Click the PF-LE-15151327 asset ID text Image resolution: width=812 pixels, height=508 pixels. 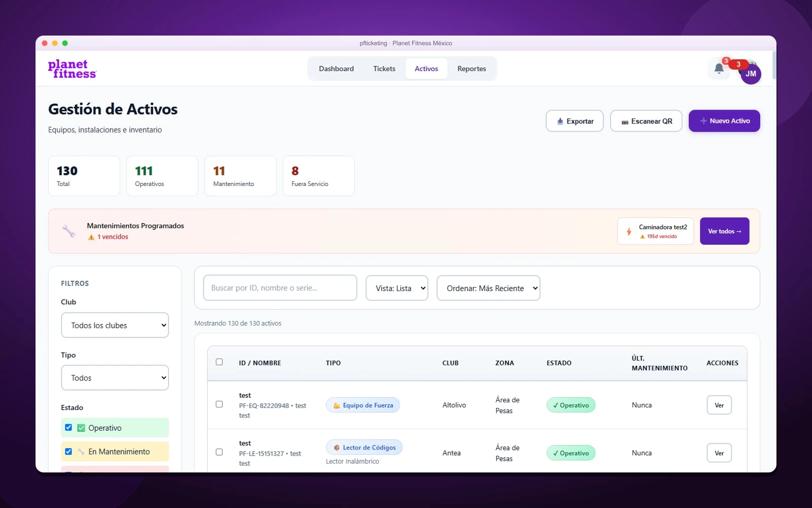coord(261,453)
